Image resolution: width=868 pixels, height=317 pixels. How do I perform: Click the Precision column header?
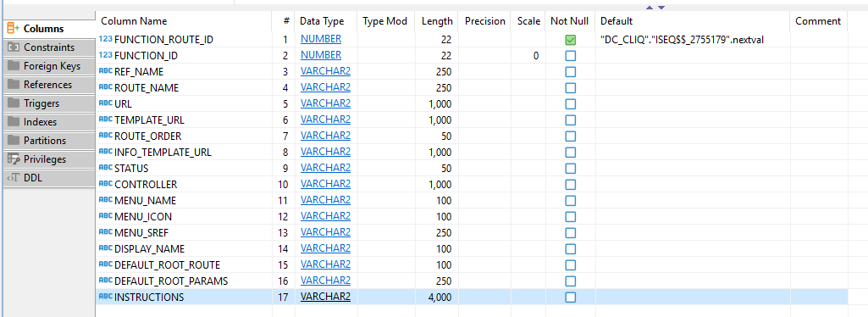pyautogui.click(x=485, y=21)
